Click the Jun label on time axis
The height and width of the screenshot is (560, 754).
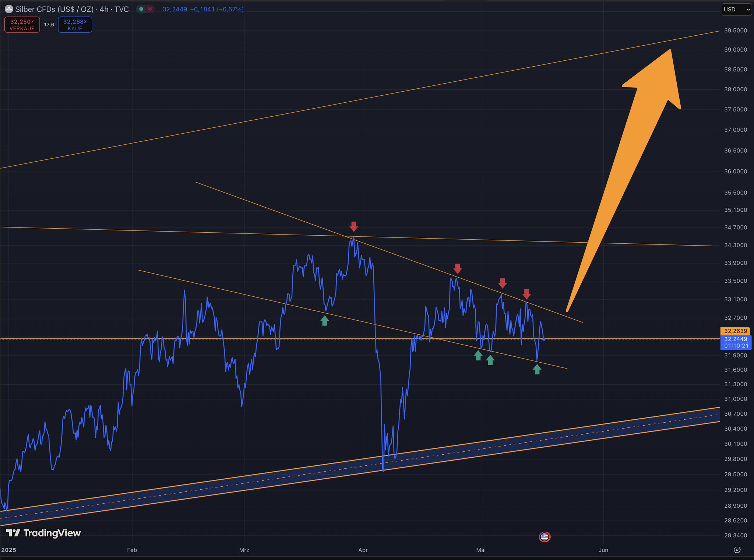point(603,550)
